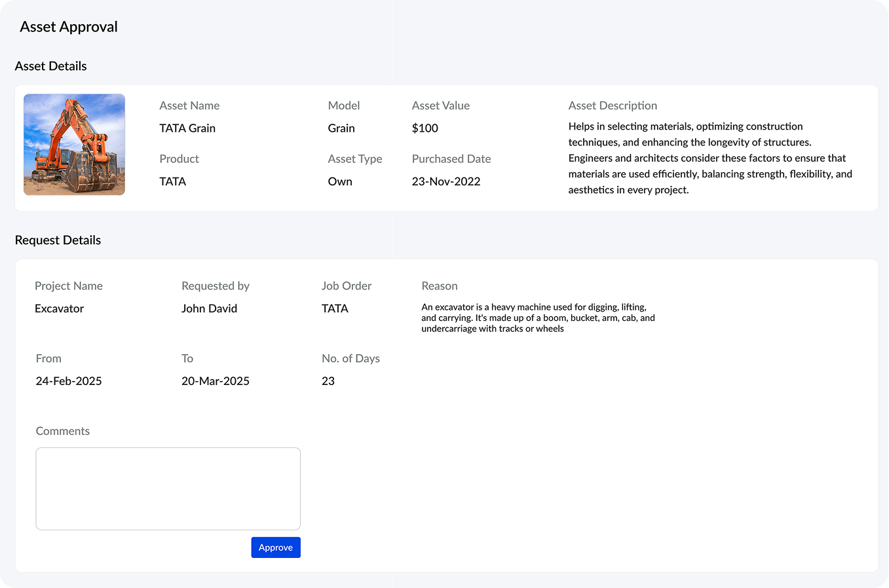Click the Purchased Date 23-Nov-2022
Viewport: 889px width, 588px height.
pos(446,181)
